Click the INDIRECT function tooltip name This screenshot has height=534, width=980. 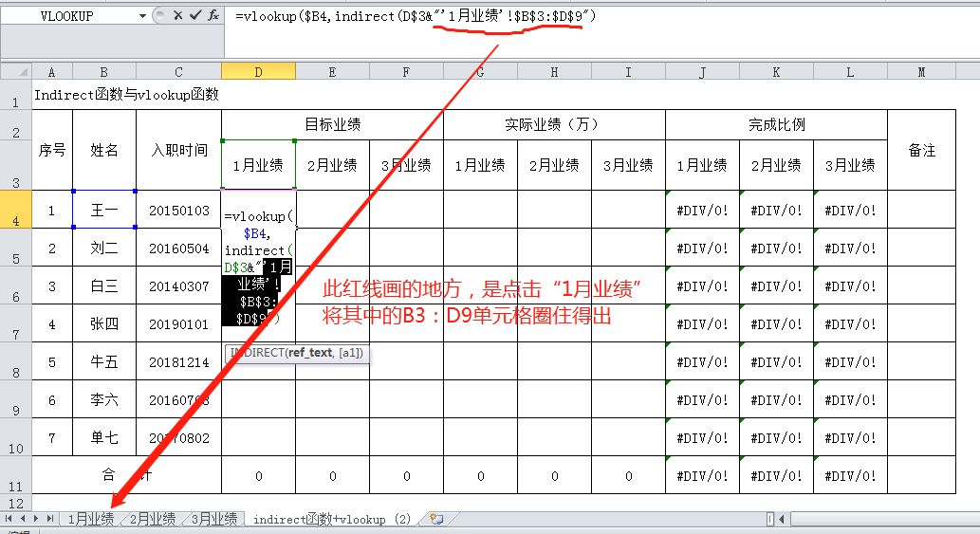(256, 352)
